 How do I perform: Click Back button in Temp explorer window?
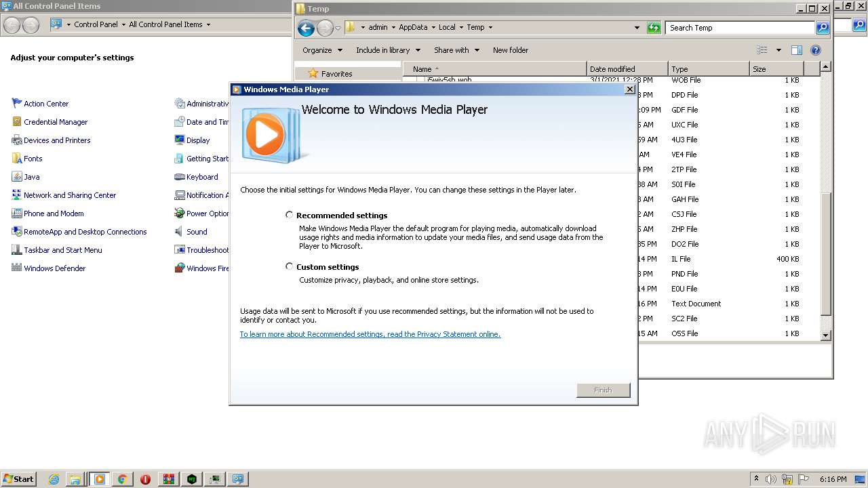coord(306,28)
